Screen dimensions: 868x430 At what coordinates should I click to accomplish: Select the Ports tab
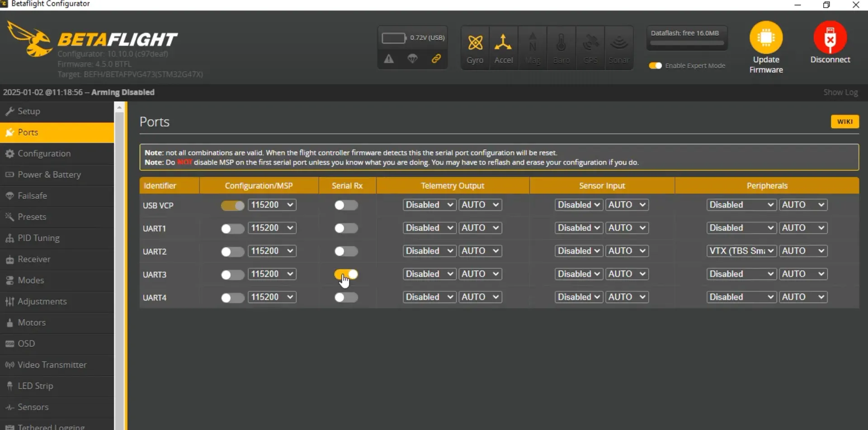(x=57, y=132)
